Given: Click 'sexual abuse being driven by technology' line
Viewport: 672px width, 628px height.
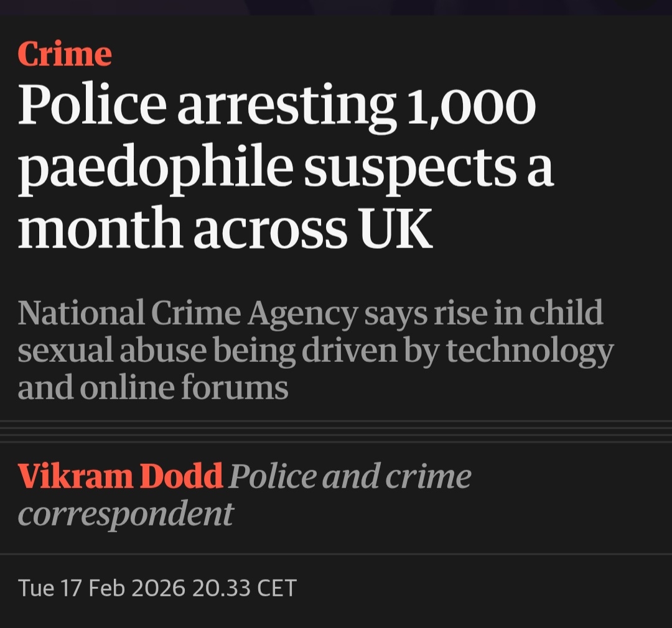Looking at the screenshot, I should point(315,351).
